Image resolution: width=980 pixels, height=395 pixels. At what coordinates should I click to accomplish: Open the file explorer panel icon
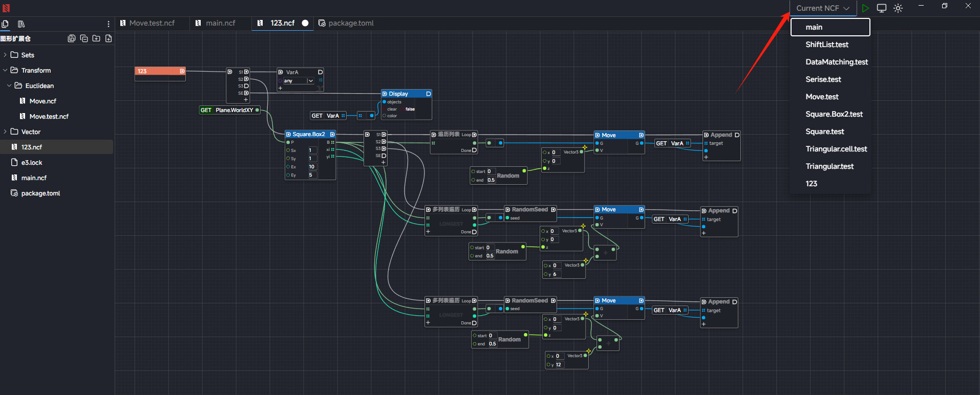click(5, 24)
